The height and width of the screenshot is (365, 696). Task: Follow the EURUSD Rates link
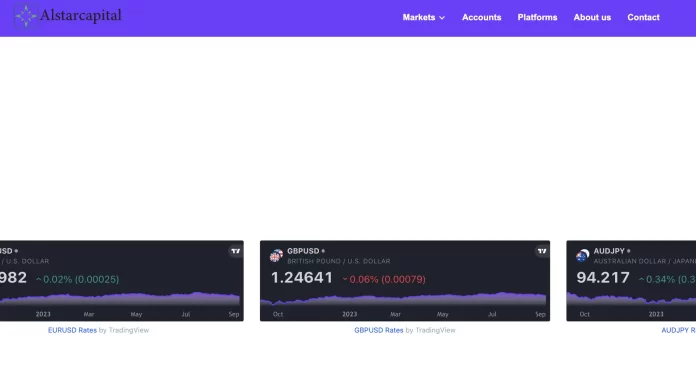point(72,330)
